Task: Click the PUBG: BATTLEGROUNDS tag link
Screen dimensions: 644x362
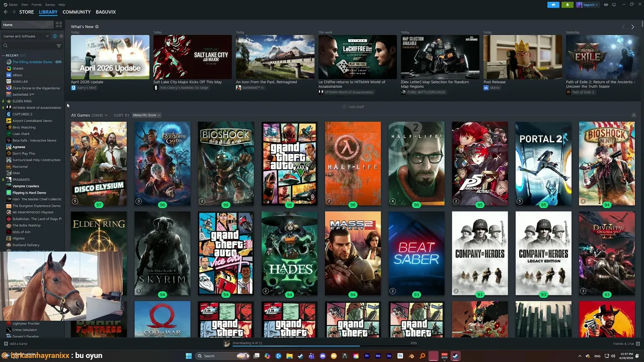Action: coord(423,92)
